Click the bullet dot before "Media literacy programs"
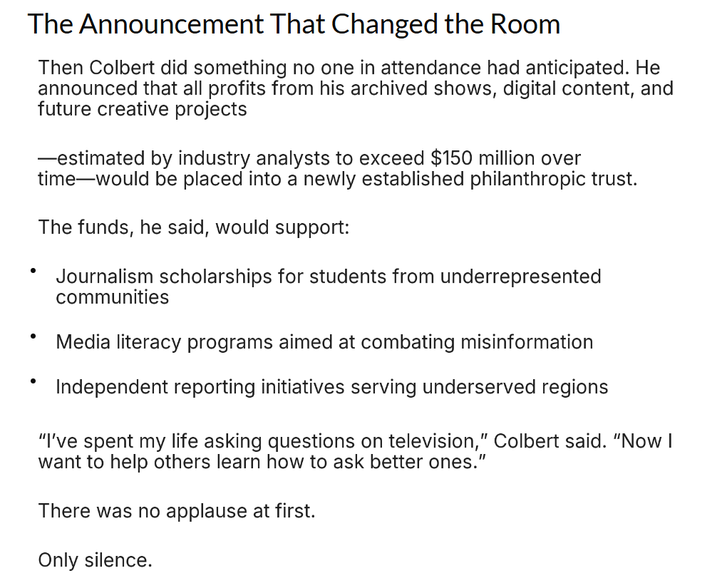This screenshot has height=588, width=722. pyautogui.click(x=33, y=337)
